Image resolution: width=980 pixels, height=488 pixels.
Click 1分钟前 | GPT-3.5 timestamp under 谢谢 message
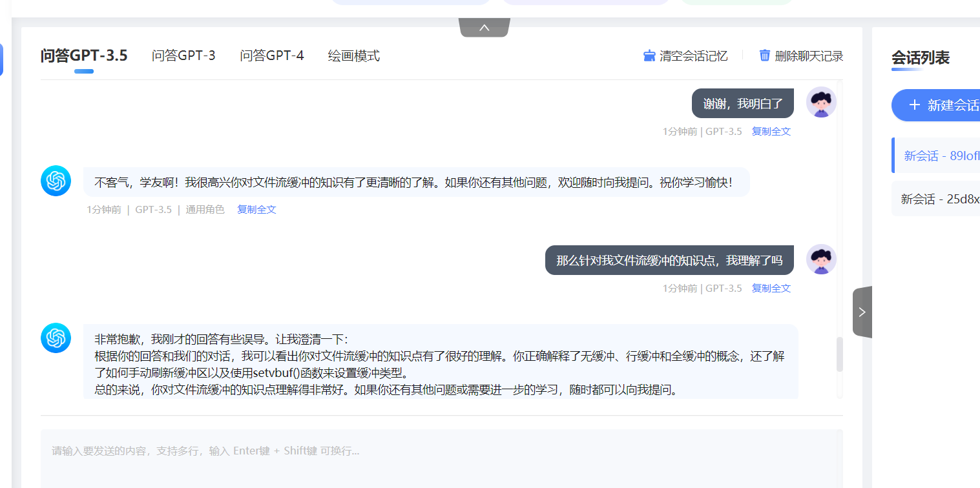[702, 132]
